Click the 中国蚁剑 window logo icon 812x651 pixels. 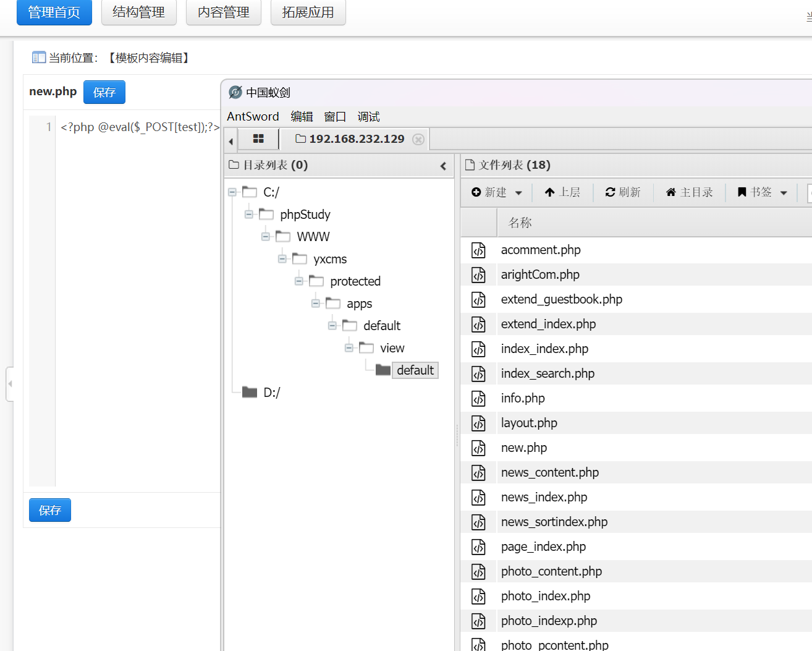click(x=235, y=92)
